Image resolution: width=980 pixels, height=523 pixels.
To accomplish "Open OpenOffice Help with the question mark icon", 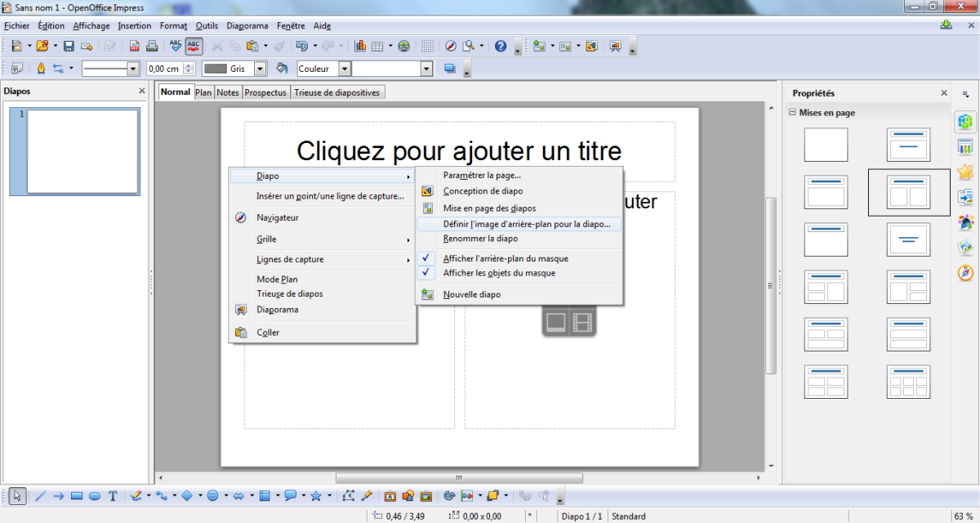I will [501, 46].
